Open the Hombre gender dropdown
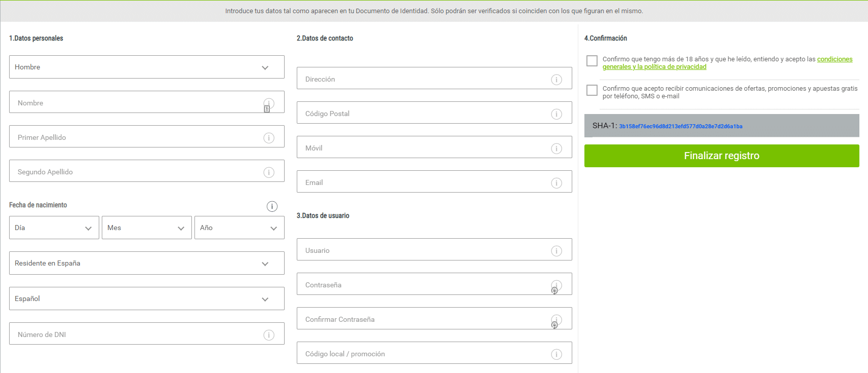 tap(146, 67)
